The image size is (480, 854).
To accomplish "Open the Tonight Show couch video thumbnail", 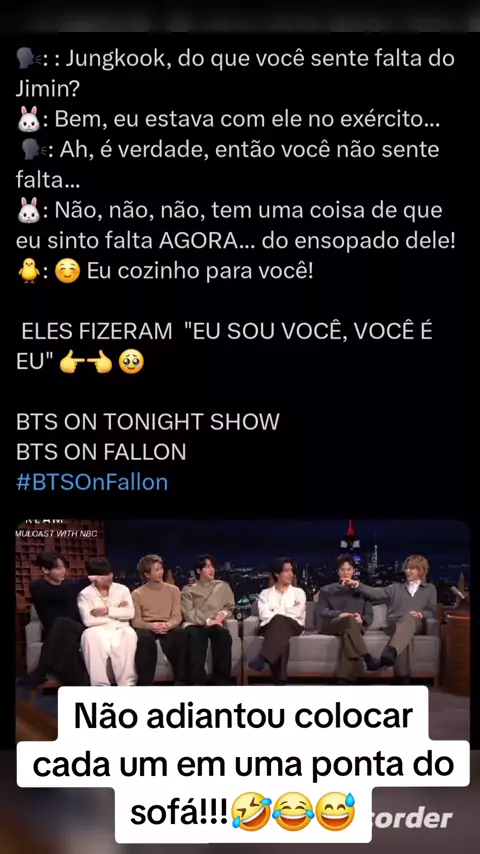I will pyautogui.click(x=243, y=605).
